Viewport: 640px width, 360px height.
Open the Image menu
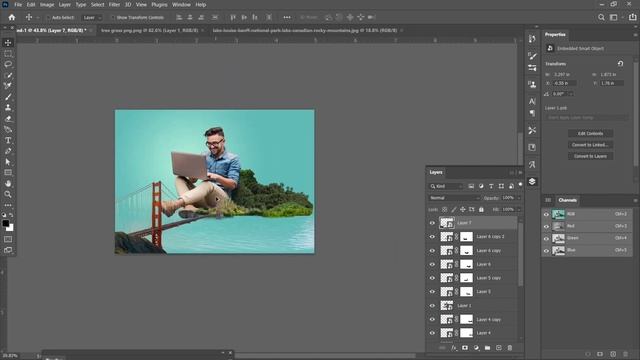coord(47,4)
